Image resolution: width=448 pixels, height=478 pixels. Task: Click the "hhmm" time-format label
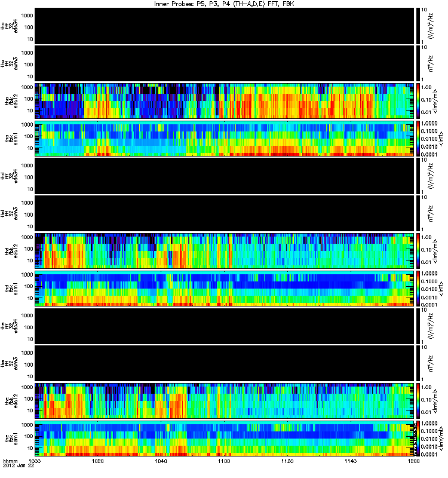tap(10, 461)
